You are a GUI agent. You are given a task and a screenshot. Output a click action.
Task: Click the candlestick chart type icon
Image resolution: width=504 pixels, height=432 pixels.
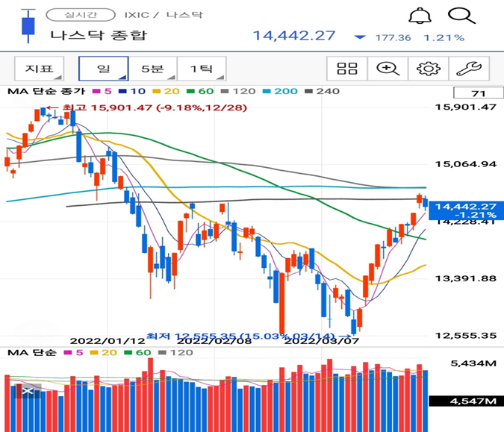pyautogui.click(x=28, y=26)
